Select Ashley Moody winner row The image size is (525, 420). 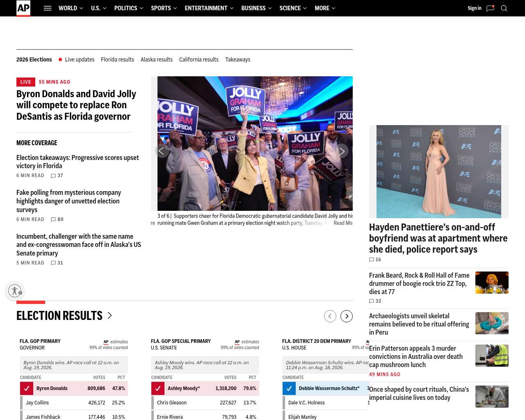click(205, 388)
